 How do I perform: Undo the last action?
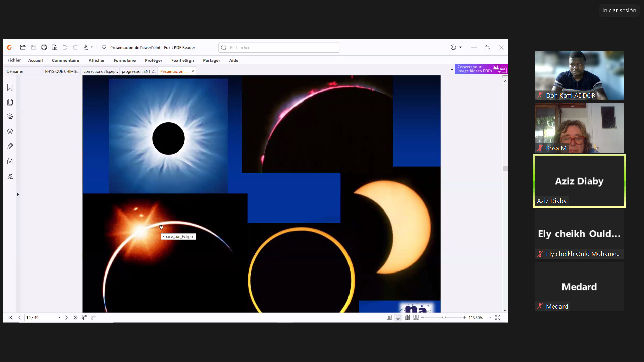click(x=65, y=47)
